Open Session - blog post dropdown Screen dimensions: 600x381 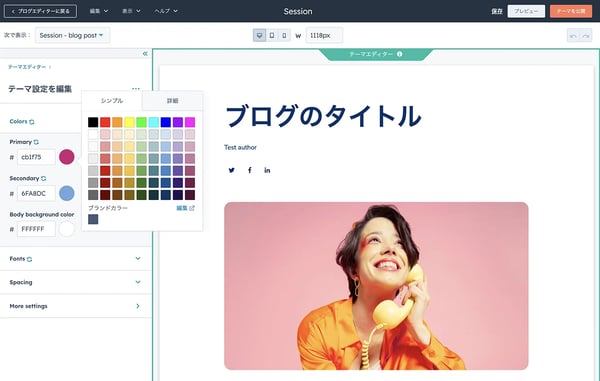(72, 35)
